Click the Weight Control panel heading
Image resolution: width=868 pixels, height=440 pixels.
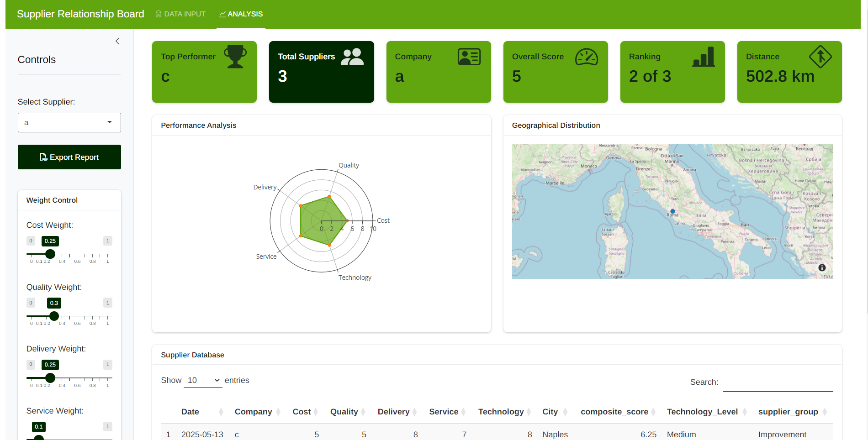(x=52, y=200)
